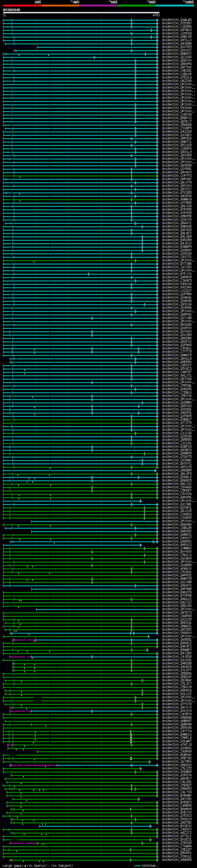Select hit UniRef100_P49026
This screenshot has width=197, height=868.
coord(177,284)
